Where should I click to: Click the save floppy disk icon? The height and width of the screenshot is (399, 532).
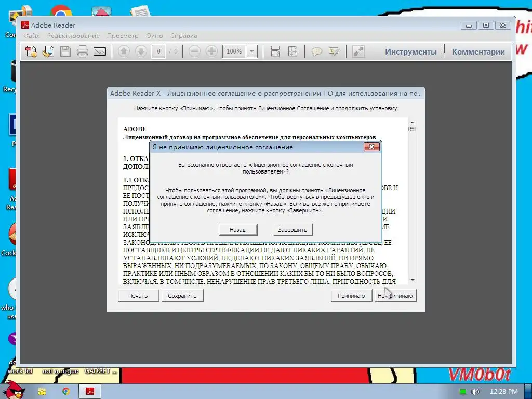65,51
